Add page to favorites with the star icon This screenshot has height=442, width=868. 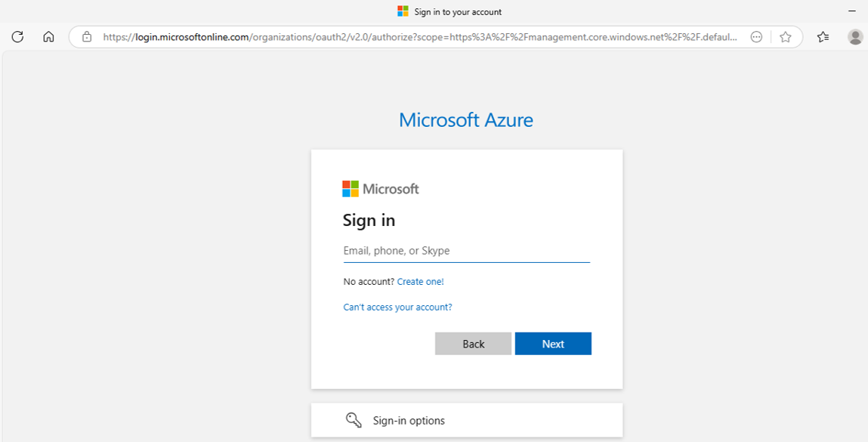point(786,36)
